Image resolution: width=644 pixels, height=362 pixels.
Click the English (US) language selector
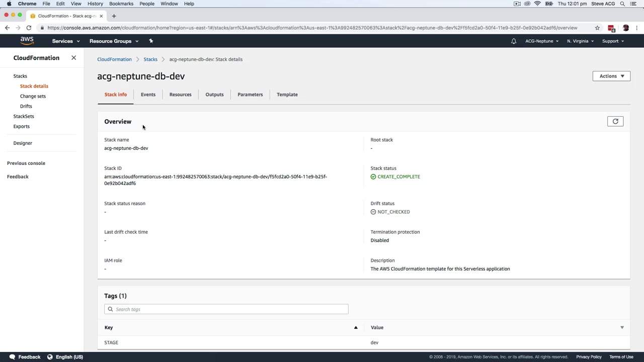click(69, 357)
